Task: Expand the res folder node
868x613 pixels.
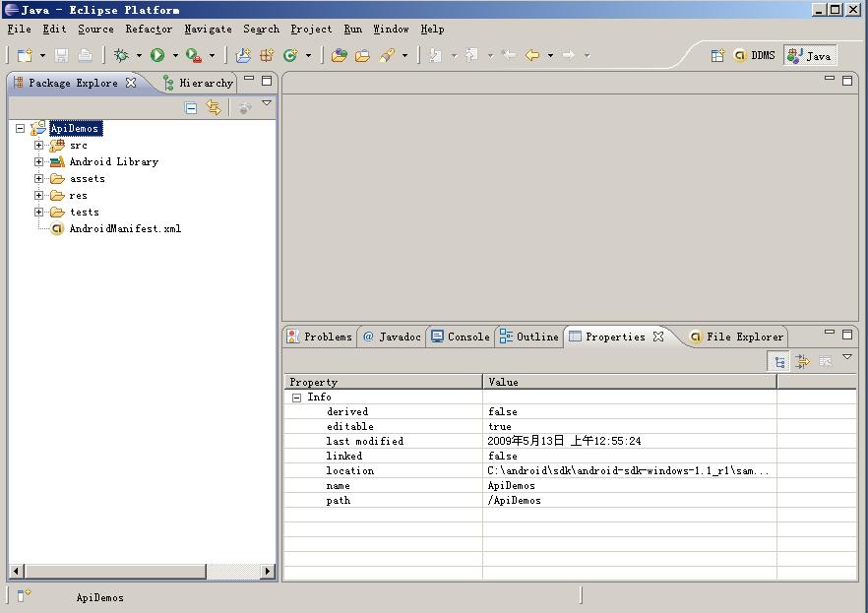Action: coord(38,195)
